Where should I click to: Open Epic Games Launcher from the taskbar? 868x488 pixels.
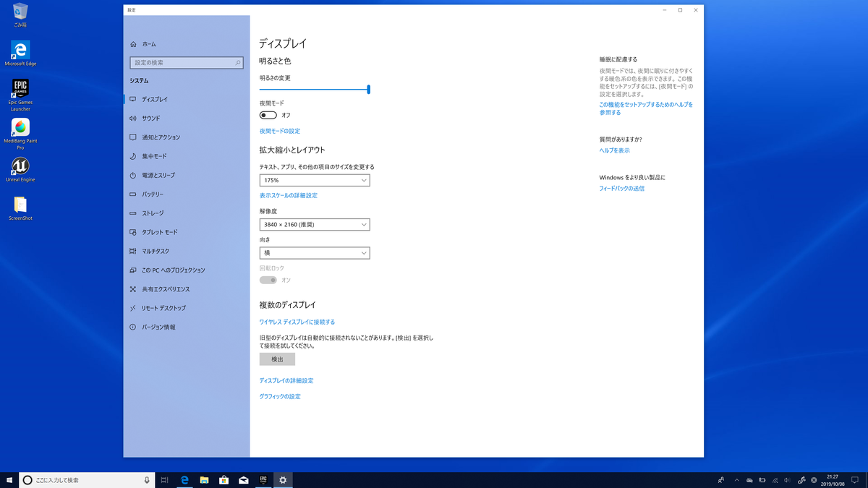pos(263,479)
